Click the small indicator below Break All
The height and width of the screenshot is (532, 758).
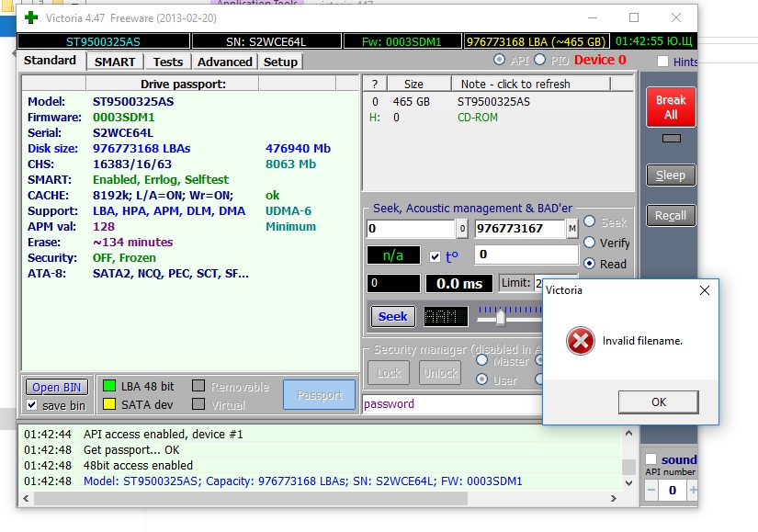671,139
